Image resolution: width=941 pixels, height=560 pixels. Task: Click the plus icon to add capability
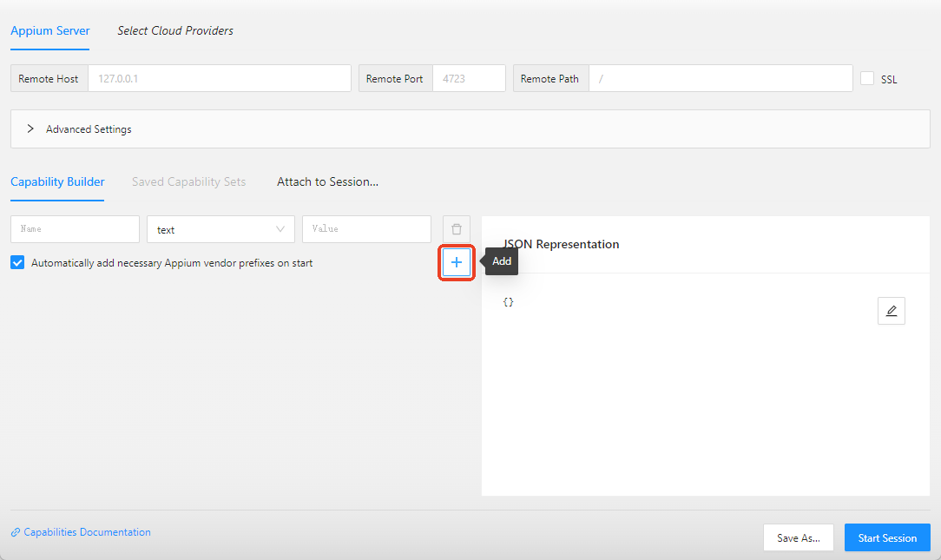456,262
